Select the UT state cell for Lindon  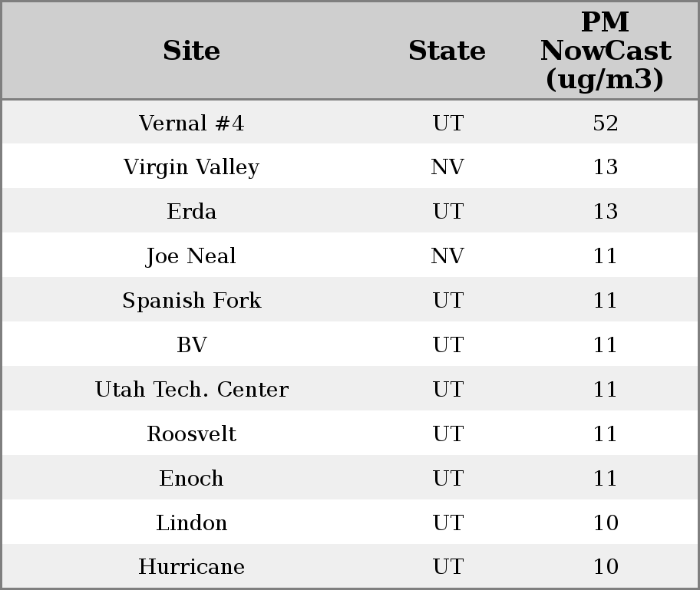[447, 523]
